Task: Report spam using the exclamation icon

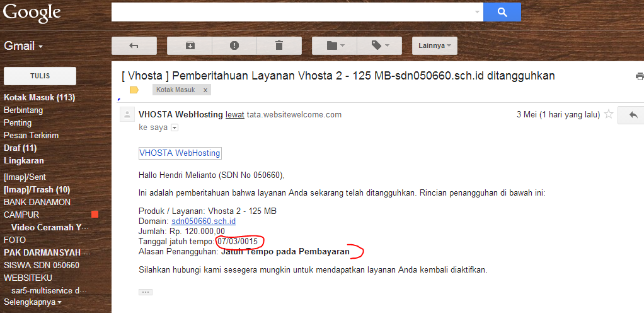Action: coord(234,45)
